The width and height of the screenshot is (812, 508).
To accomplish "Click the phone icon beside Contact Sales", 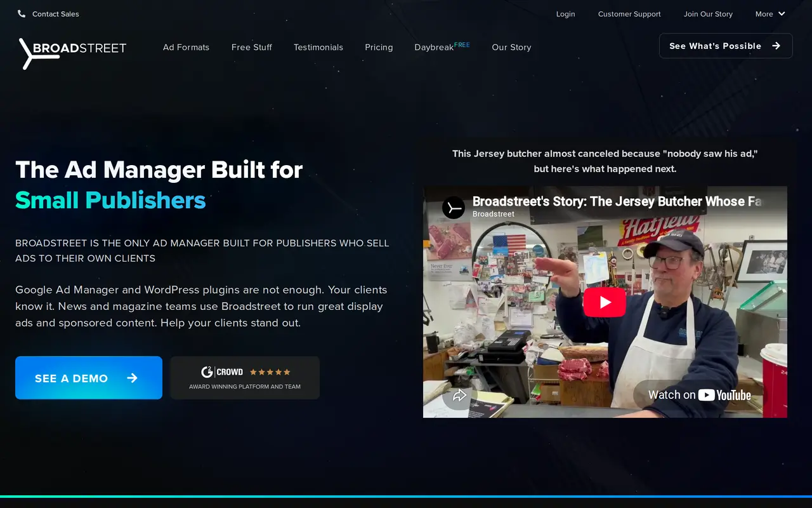I will click(x=22, y=14).
